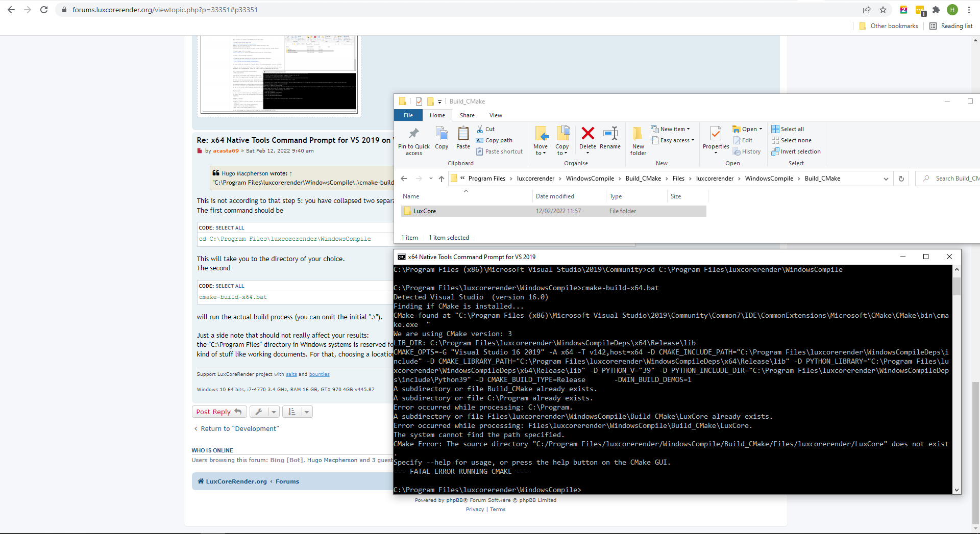Click the Rename icon in the ribbon
This screenshot has height=534, width=980.
[610, 134]
